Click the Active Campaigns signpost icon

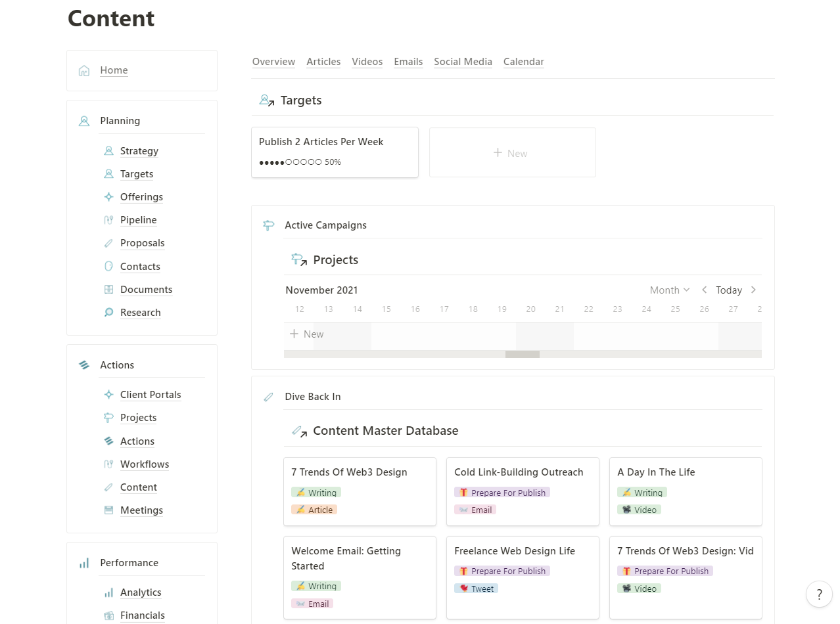(268, 225)
